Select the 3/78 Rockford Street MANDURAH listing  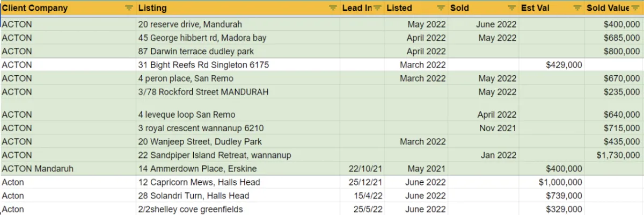point(203,92)
